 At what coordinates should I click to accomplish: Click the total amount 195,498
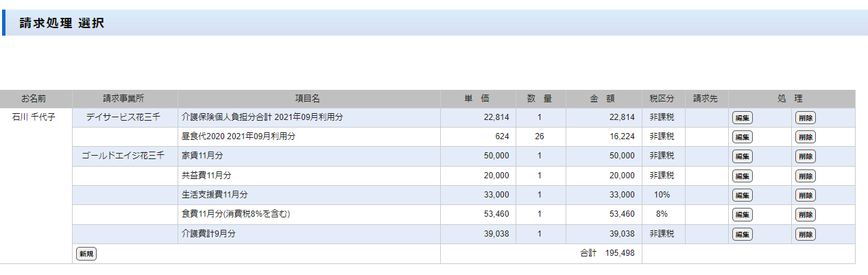[618, 253]
